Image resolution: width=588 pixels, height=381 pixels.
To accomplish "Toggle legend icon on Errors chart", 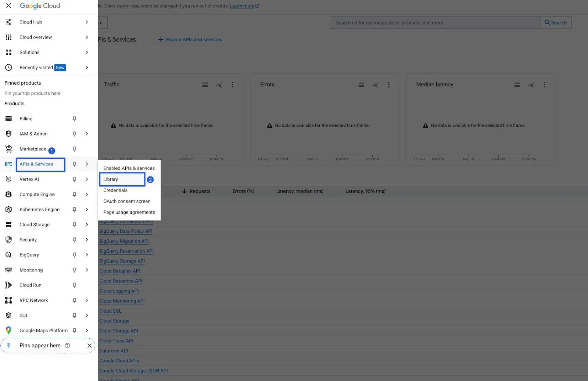I will [361, 85].
